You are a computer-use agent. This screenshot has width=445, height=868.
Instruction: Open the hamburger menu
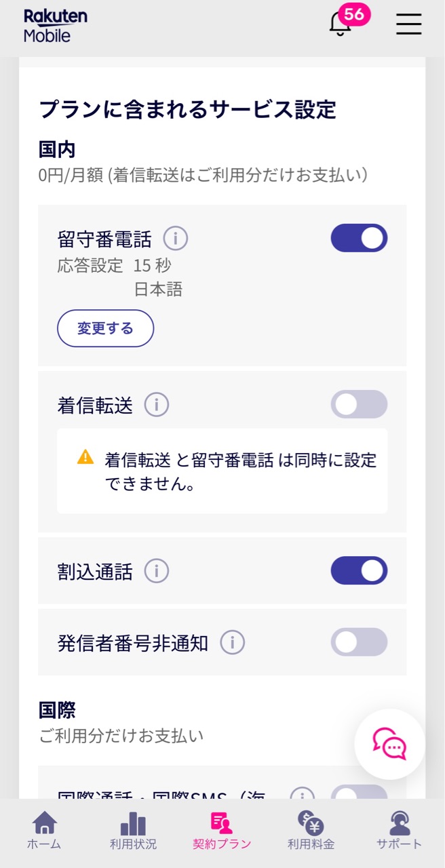tap(409, 24)
